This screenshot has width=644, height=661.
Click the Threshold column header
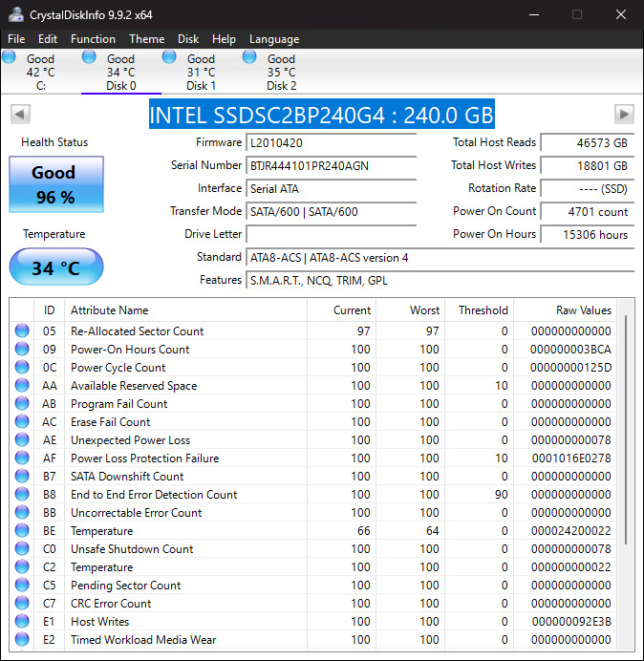click(x=479, y=310)
